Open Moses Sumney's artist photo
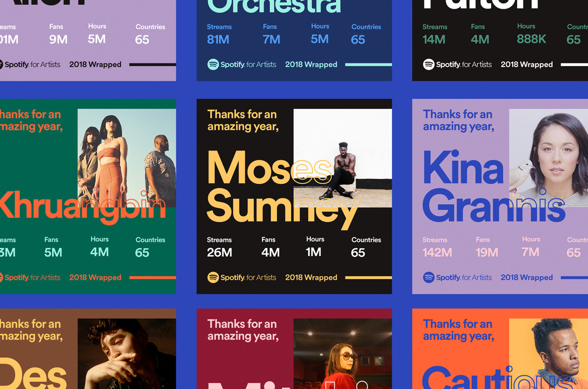 (343, 158)
